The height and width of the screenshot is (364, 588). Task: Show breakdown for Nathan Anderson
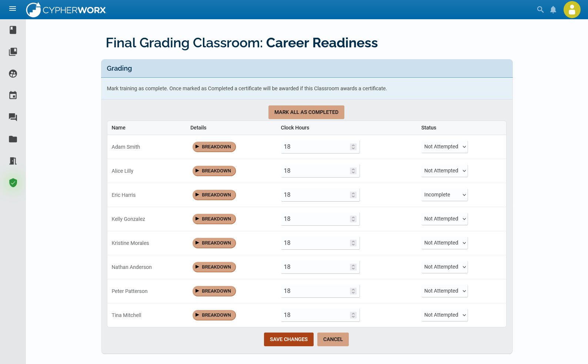point(214,267)
